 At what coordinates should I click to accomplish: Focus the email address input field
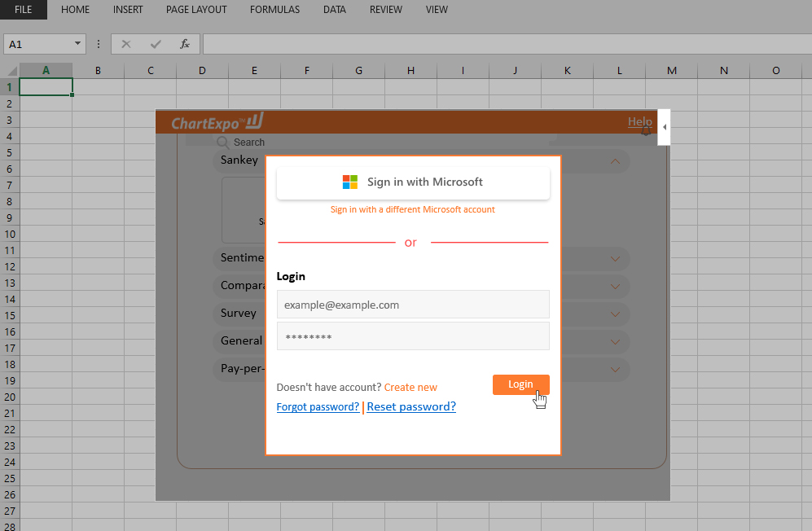(413, 305)
